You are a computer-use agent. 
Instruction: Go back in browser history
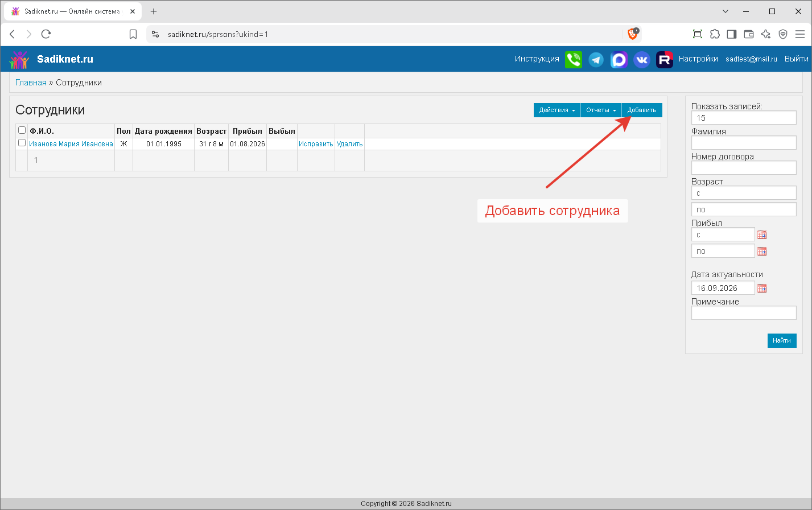[x=12, y=34]
